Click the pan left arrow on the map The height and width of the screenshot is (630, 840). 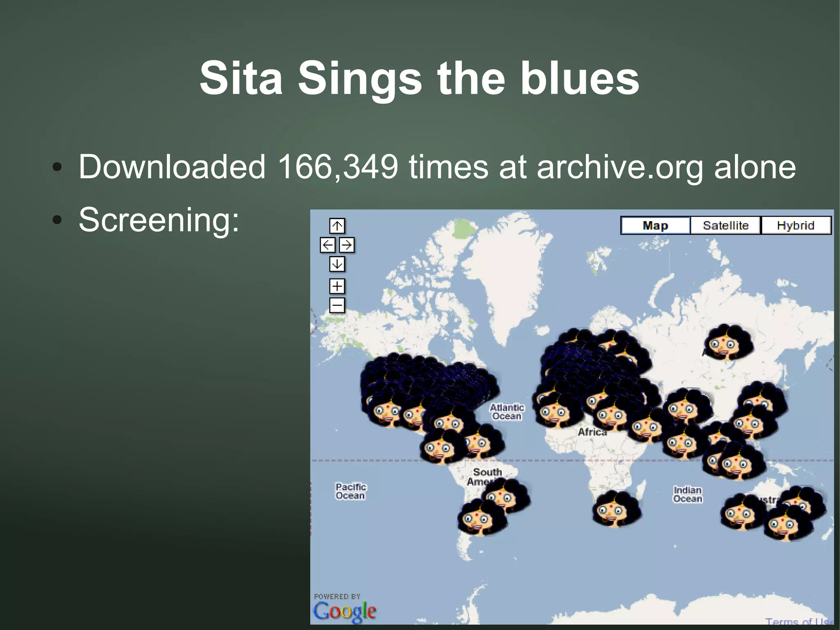[327, 245]
